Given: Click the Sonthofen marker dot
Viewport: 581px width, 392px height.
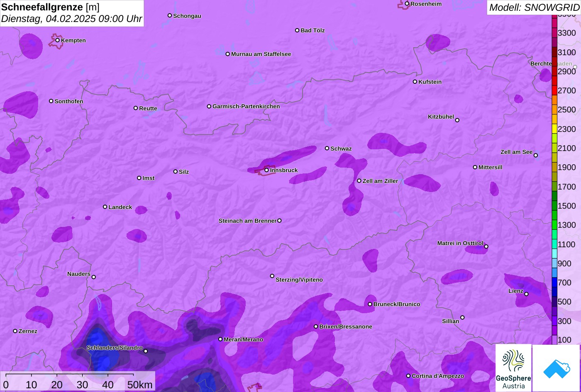Looking at the screenshot, I should click(51, 101).
